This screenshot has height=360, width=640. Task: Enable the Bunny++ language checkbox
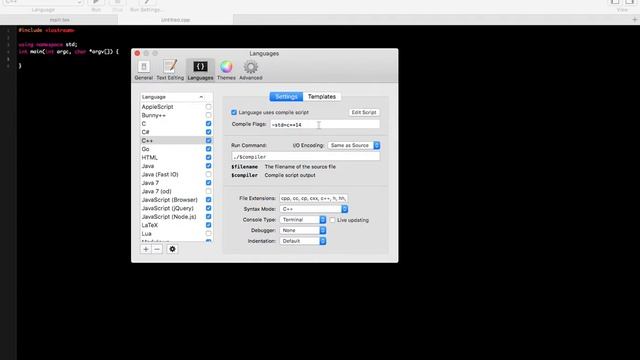pyautogui.click(x=209, y=116)
